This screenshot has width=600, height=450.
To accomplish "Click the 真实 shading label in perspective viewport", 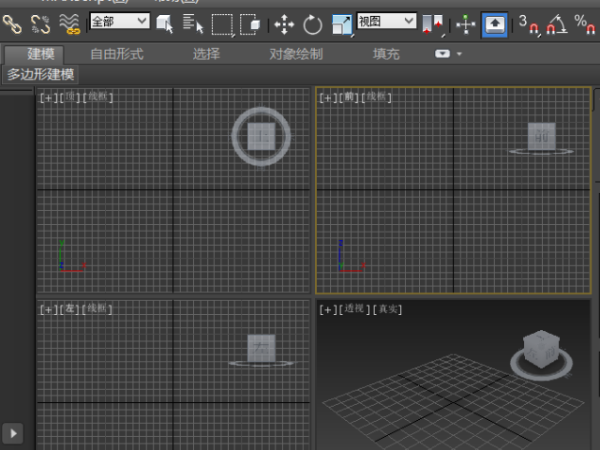I will point(389,310).
